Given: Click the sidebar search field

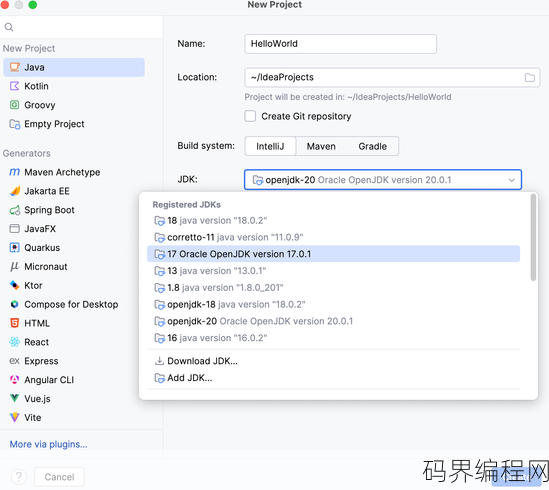Looking at the screenshot, I should 81,27.
